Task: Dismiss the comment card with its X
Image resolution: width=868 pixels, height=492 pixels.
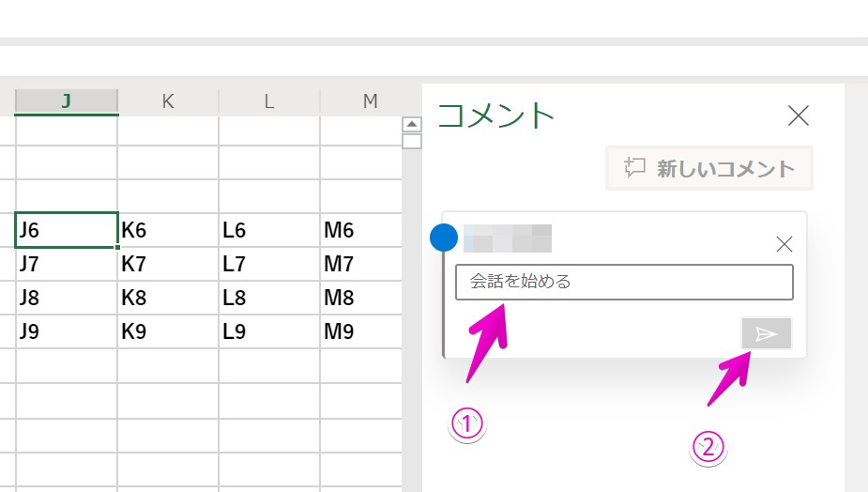Action: (x=784, y=244)
